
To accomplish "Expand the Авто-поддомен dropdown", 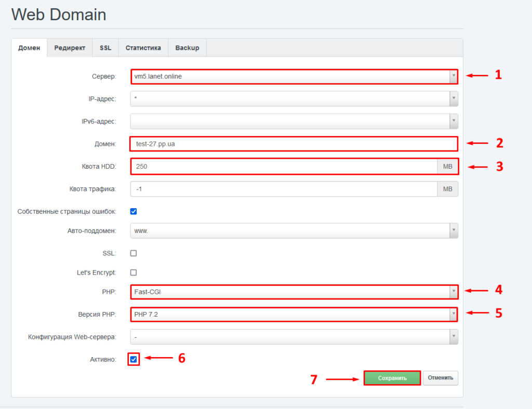I will pos(294,230).
